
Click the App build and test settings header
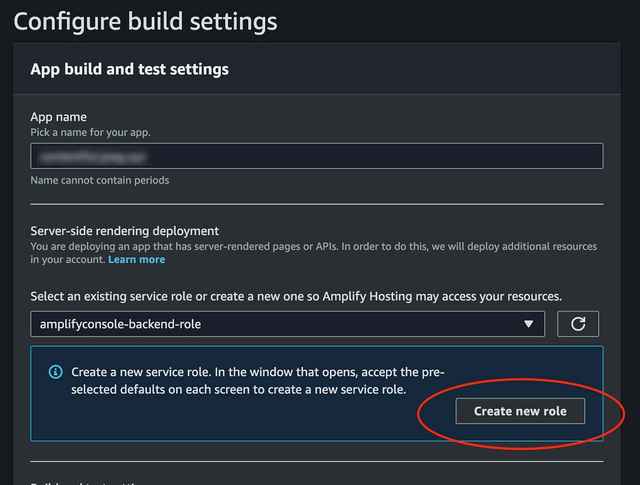coord(129,69)
